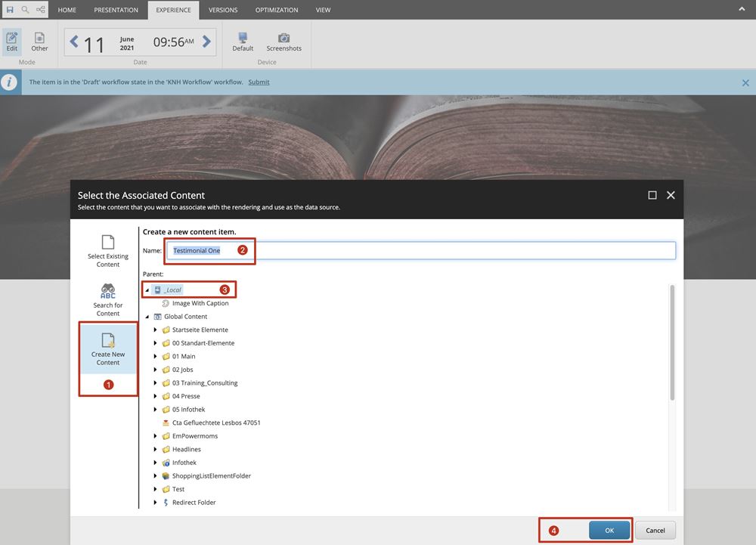Click the save disk icon

(10, 10)
